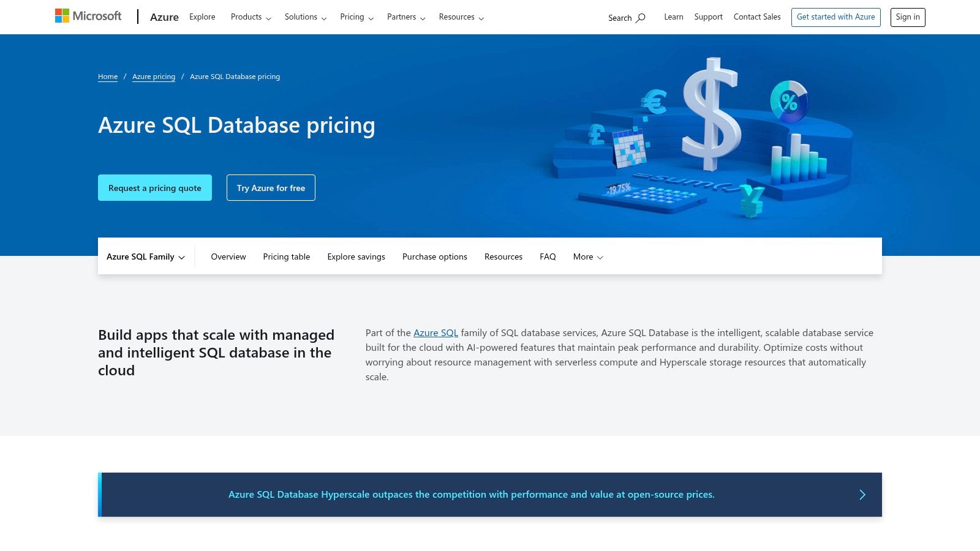Click the Learn link
Image resolution: width=980 pixels, height=551 pixels.
674,17
